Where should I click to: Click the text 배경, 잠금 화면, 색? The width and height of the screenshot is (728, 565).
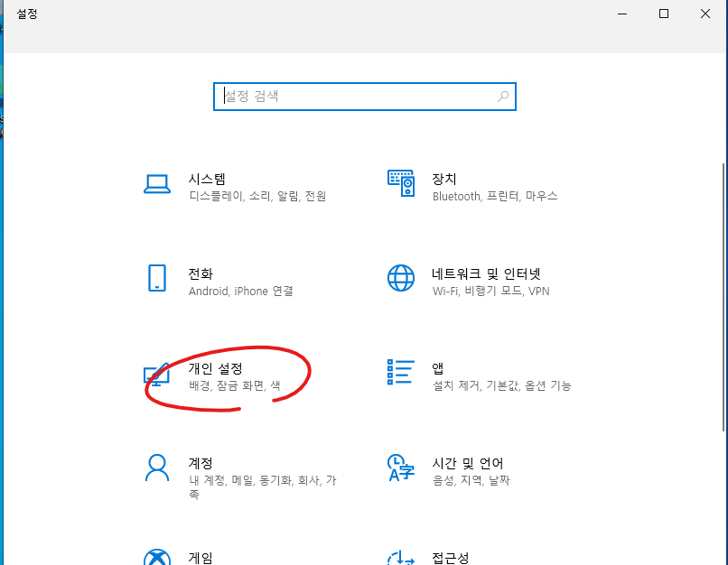coord(235,385)
